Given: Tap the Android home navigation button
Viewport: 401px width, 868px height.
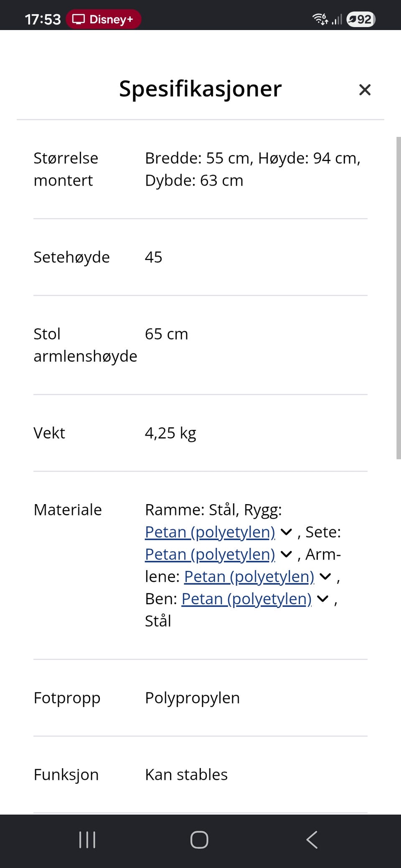Looking at the screenshot, I should 199,840.
